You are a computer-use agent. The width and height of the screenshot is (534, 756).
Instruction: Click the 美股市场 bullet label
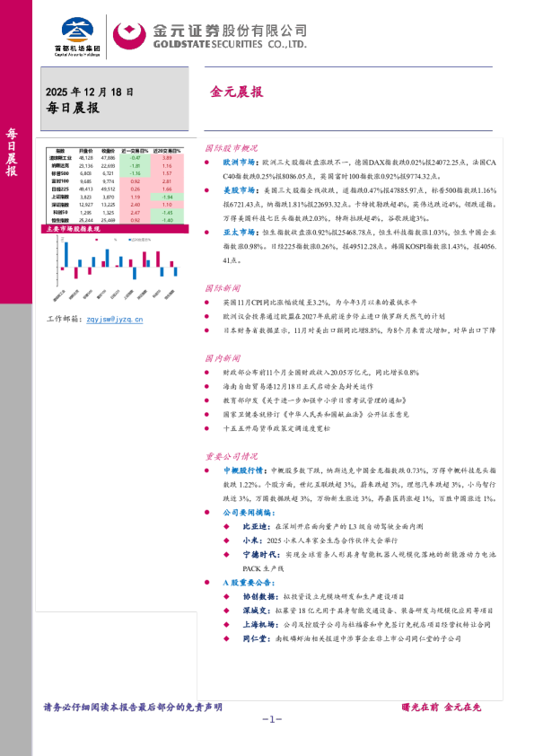(239, 190)
